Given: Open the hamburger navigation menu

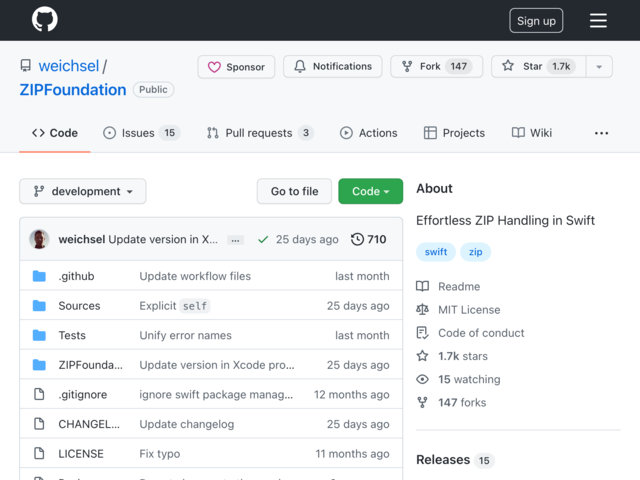Looking at the screenshot, I should click(x=598, y=20).
